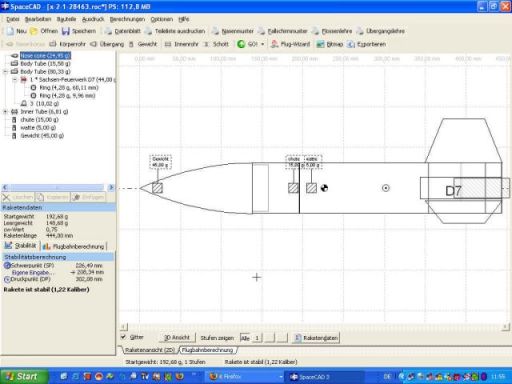This screenshot has height=384, width=512.
Task: Open the Berechnungen menu
Action: tap(127, 19)
